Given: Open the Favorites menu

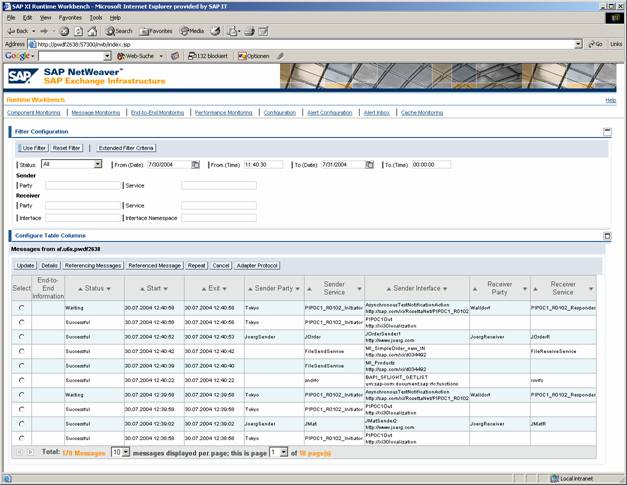Looking at the screenshot, I should tap(70, 18).
